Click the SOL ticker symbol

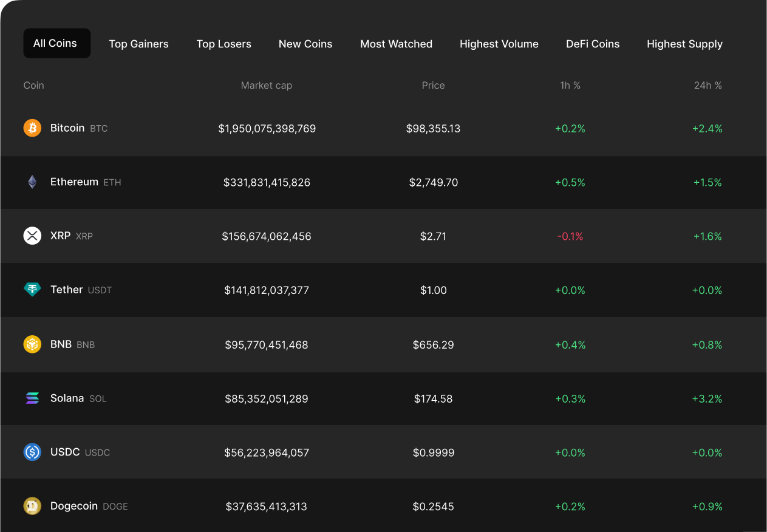(98, 399)
